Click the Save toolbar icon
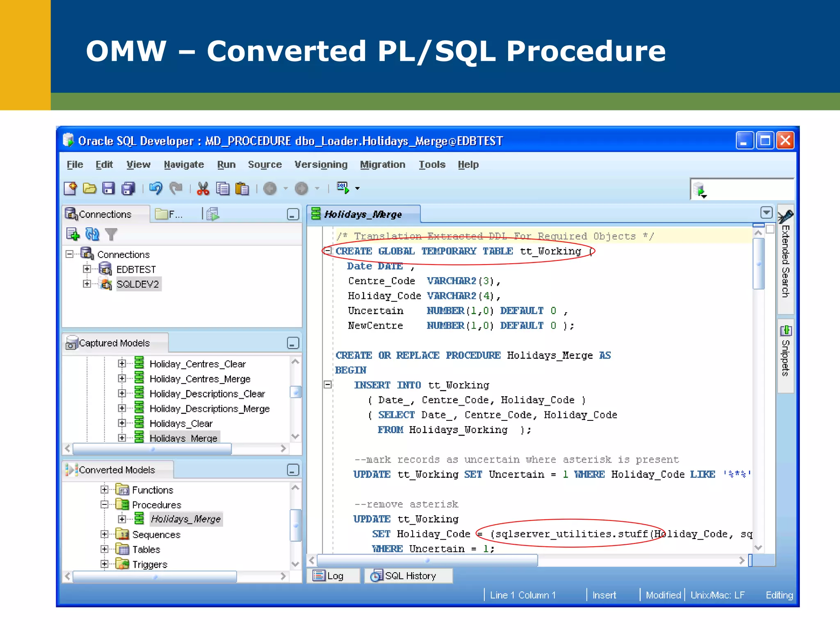This screenshot has width=840, height=630. coord(109,188)
